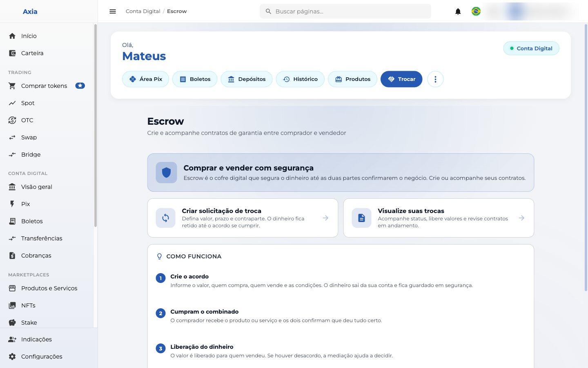588x368 pixels.
Task: Click the Brazil flag language icon
Action: click(476, 11)
